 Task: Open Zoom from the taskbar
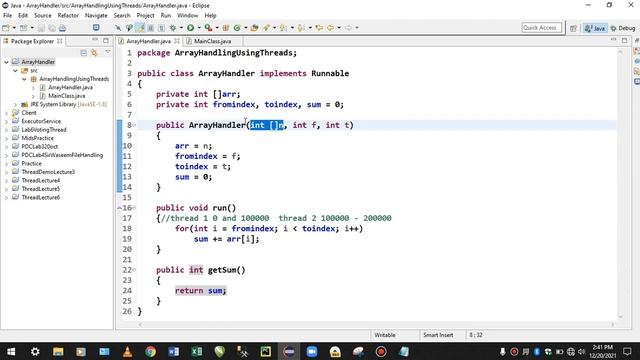point(312,351)
